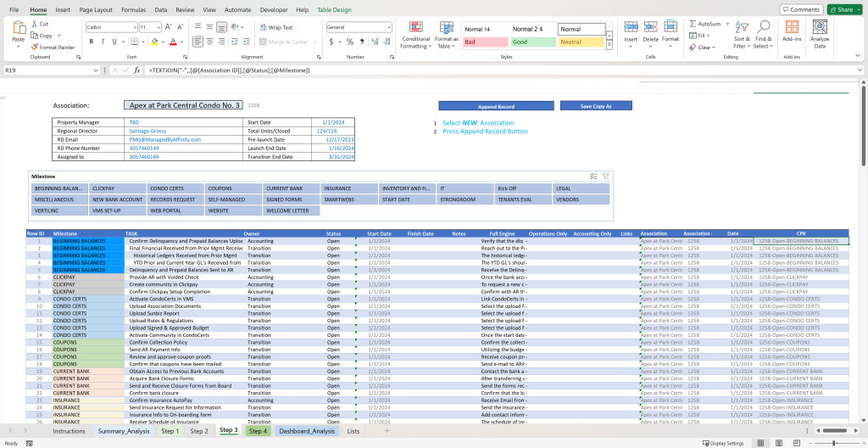This screenshot has height=448, width=868.
Task: Toggle Wrap Text
Action: tap(276, 27)
